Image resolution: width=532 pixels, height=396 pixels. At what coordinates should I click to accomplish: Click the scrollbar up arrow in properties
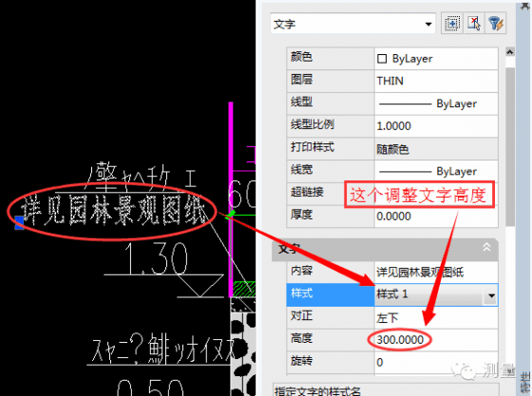pyautogui.click(x=509, y=52)
